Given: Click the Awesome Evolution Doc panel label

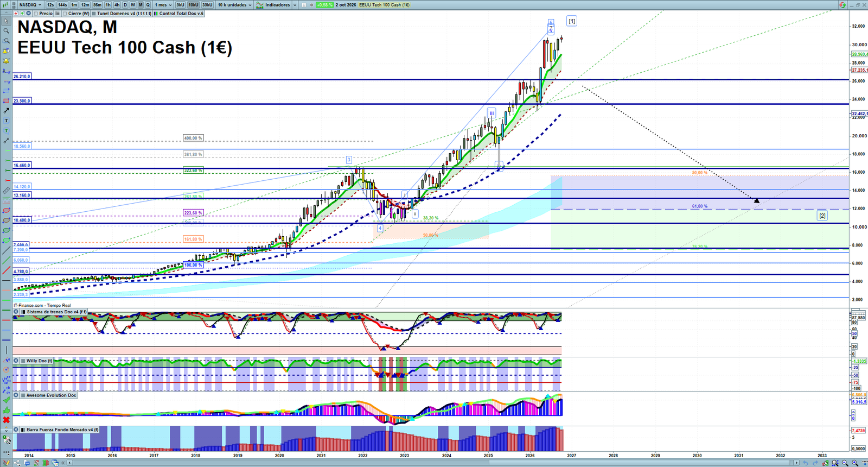Looking at the screenshot, I should tap(52, 395).
